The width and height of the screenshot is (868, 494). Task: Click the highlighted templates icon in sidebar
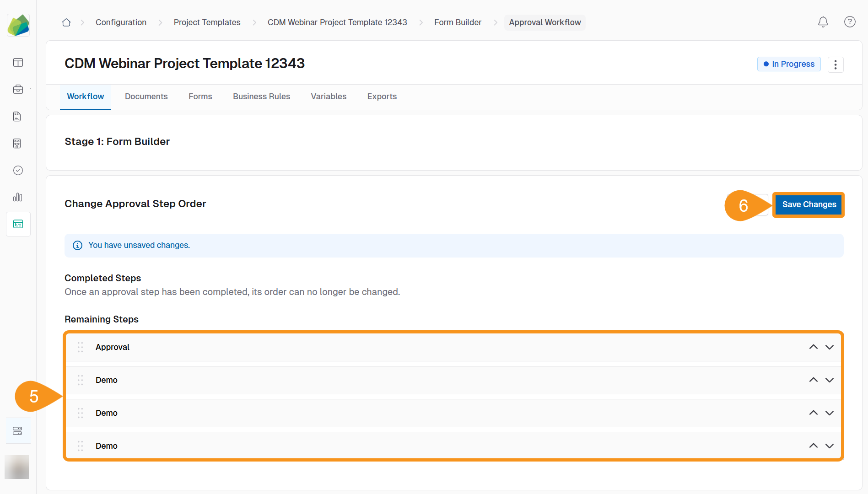click(18, 224)
